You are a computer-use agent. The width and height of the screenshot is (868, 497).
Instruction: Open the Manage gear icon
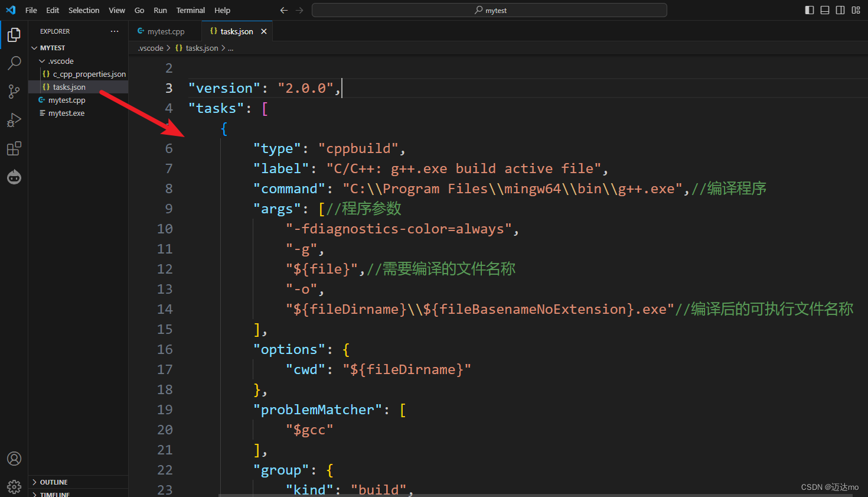pyautogui.click(x=14, y=486)
